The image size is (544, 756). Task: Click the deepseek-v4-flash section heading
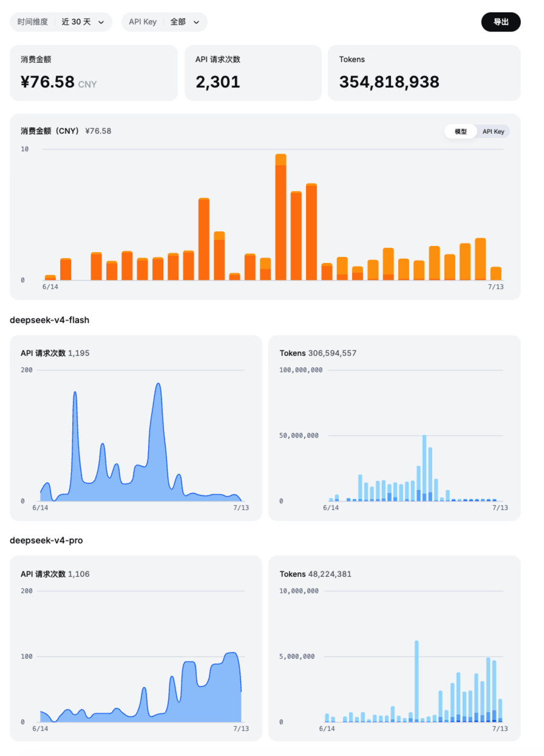(x=50, y=320)
